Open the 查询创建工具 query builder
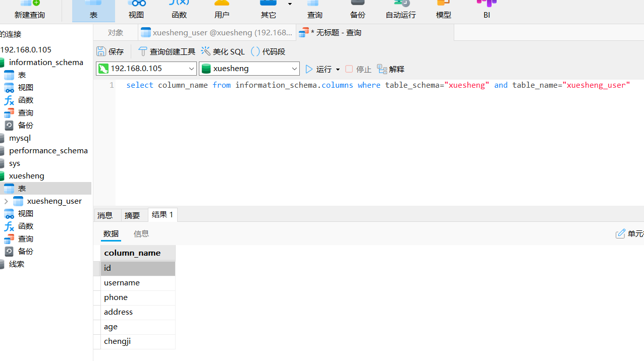This screenshot has width=644, height=361. 167,51
